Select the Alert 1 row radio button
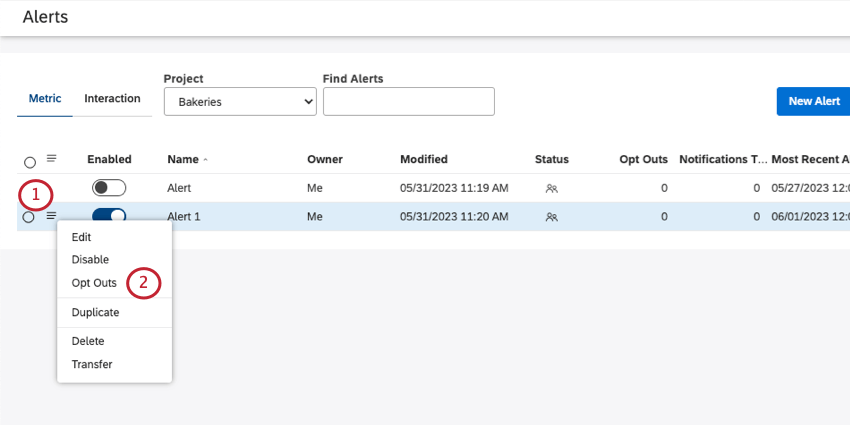The image size is (850, 425). pyautogui.click(x=28, y=217)
